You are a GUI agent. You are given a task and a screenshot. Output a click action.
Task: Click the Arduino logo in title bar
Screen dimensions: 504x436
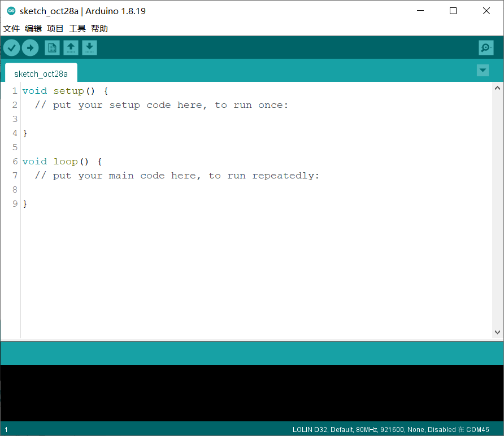[x=11, y=11]
